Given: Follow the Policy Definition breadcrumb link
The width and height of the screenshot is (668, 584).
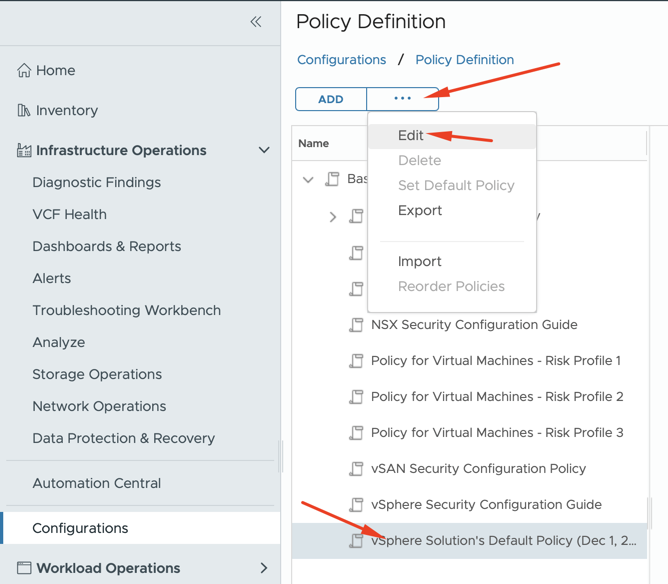Looking at the screenshot, I should pyautogui.click(x=465, y=60).
